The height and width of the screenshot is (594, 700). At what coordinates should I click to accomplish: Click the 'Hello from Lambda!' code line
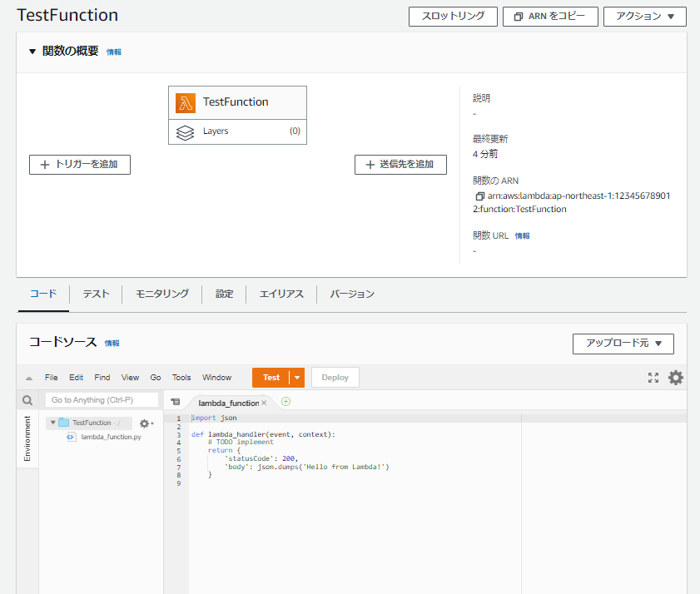click(x=306, y=468)
